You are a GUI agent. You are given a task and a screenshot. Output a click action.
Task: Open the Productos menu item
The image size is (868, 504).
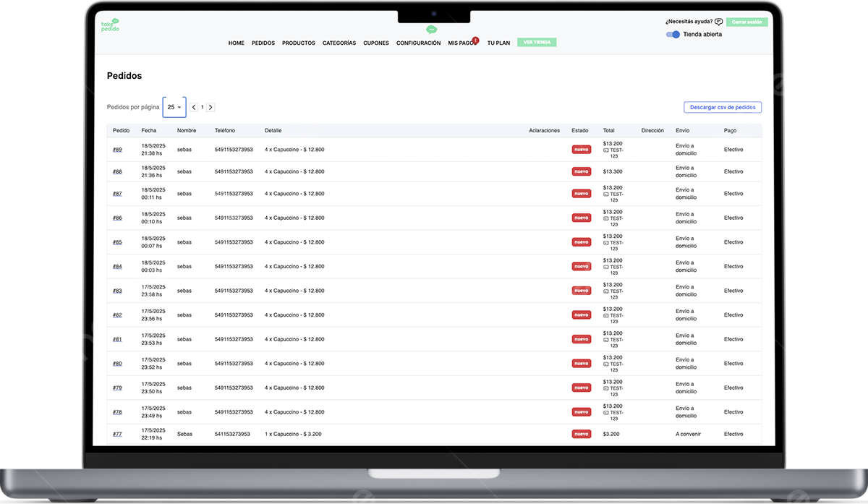(298, 43)
